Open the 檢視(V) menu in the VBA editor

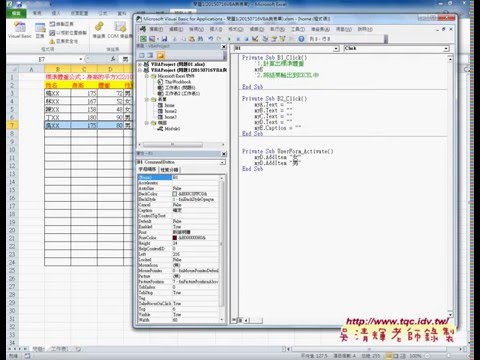196,29
